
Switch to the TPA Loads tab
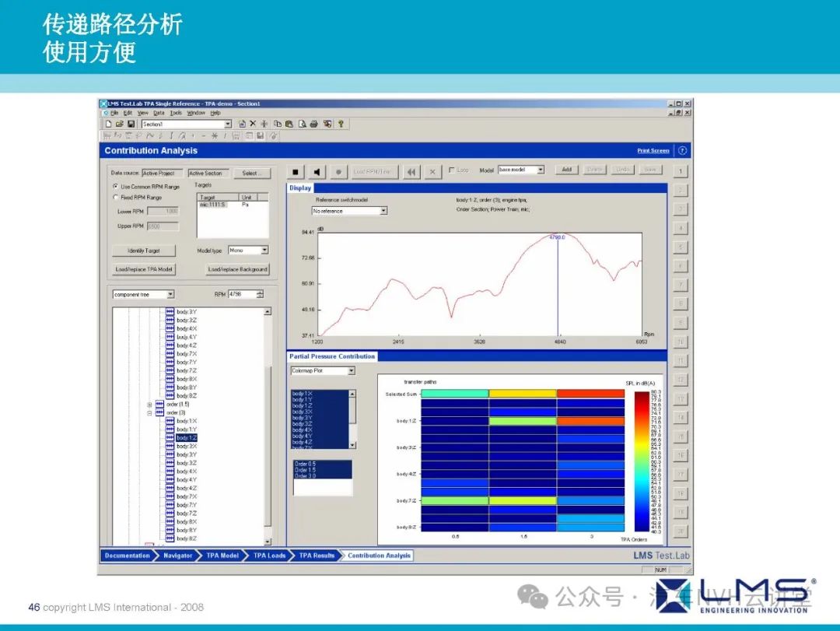[270, 556]
